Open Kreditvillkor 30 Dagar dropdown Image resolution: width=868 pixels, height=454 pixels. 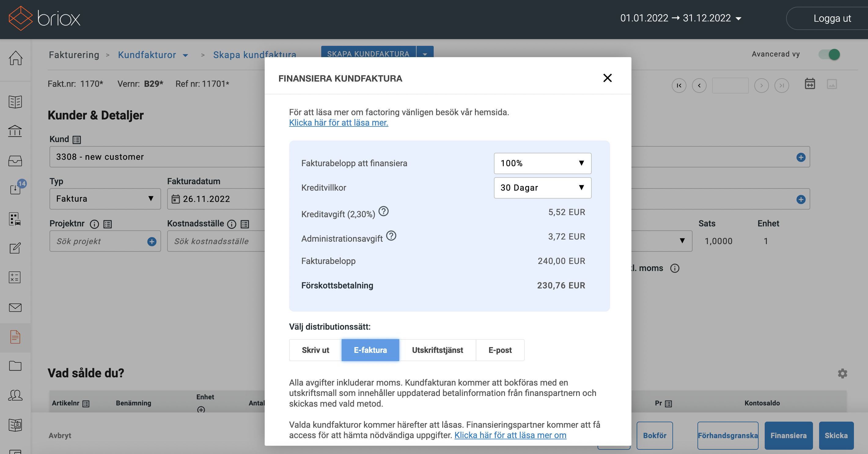(542, 188)
